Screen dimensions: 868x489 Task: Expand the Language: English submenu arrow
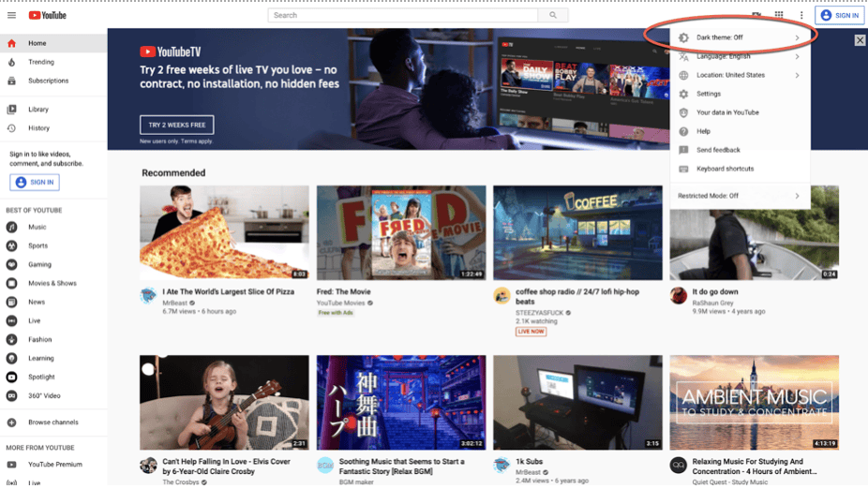tap(797, 56)
